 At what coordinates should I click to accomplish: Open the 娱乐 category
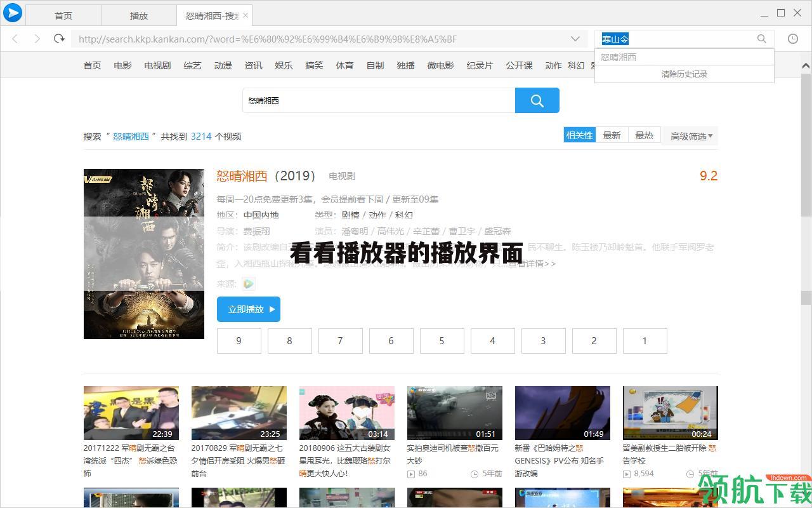point(284,65)
